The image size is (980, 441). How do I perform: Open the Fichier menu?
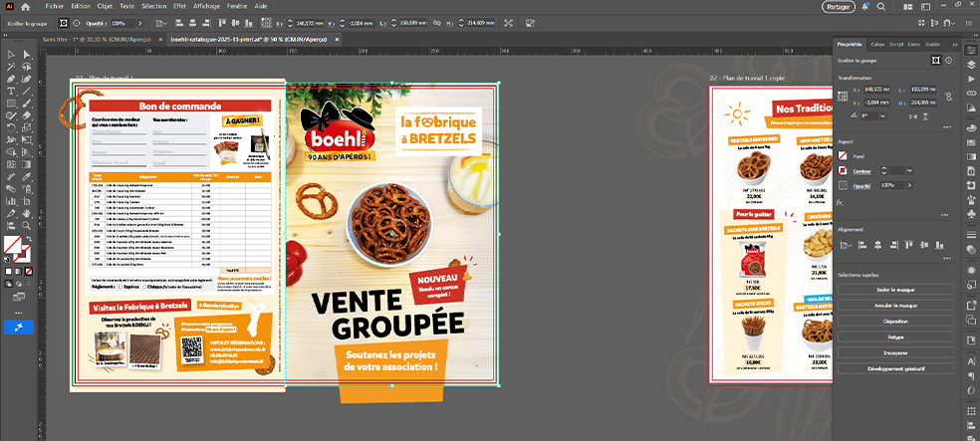coord(55,6)
